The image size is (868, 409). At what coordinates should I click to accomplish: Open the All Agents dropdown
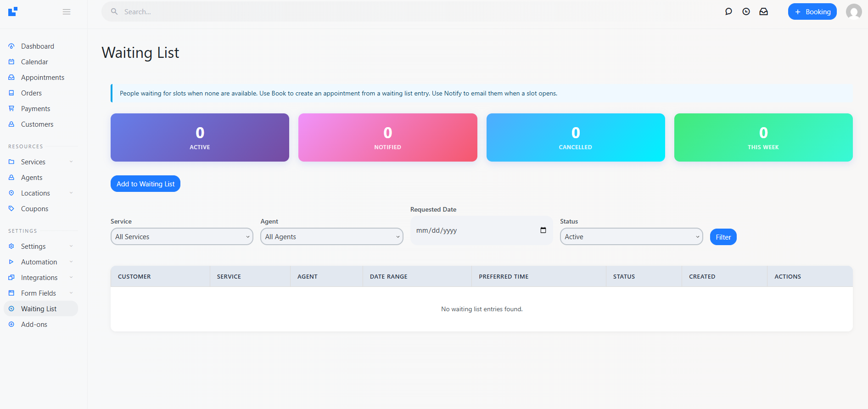click(x=331, y=237)
